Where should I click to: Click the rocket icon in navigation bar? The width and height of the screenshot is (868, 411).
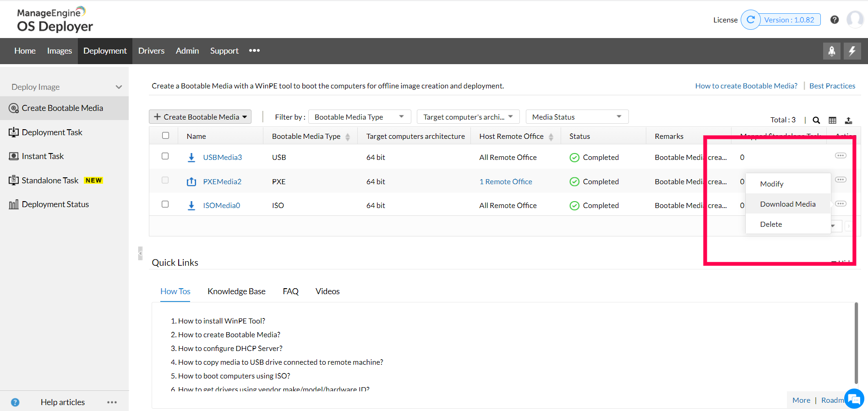[x=831, y=51]
